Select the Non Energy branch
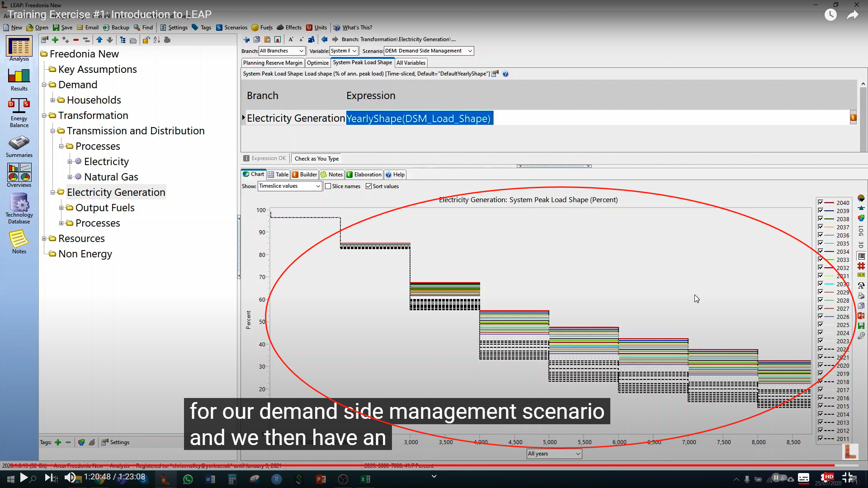The image size is (868, 488). [85, 254]
